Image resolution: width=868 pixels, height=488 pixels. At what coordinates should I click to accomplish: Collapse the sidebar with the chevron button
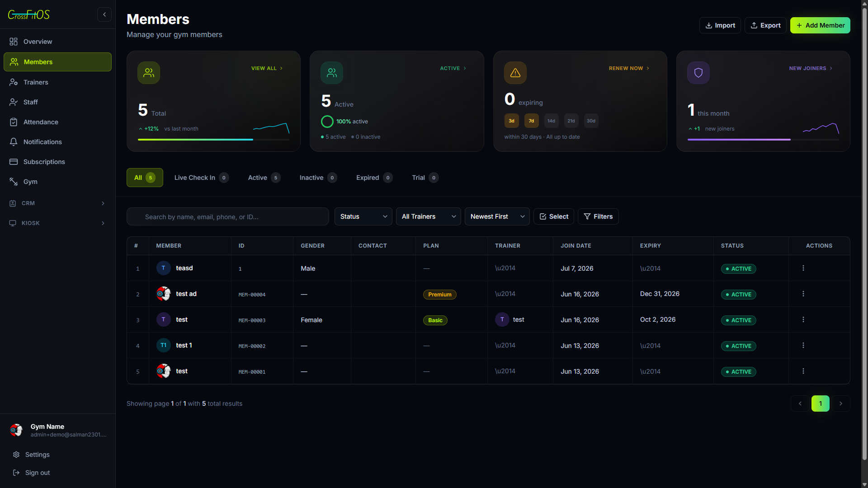pos(104,14)
